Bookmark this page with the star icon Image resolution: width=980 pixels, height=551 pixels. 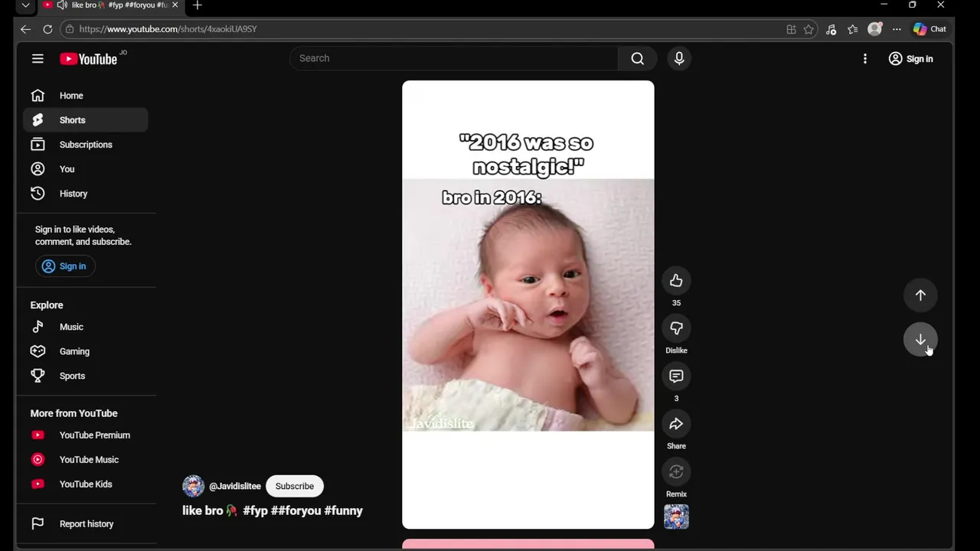808,29
